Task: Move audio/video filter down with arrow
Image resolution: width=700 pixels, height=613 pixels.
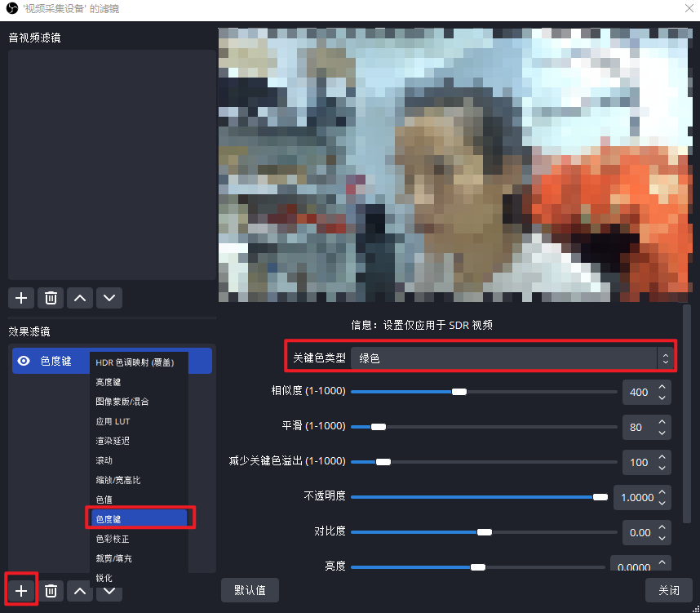Action: coord(109,298)
